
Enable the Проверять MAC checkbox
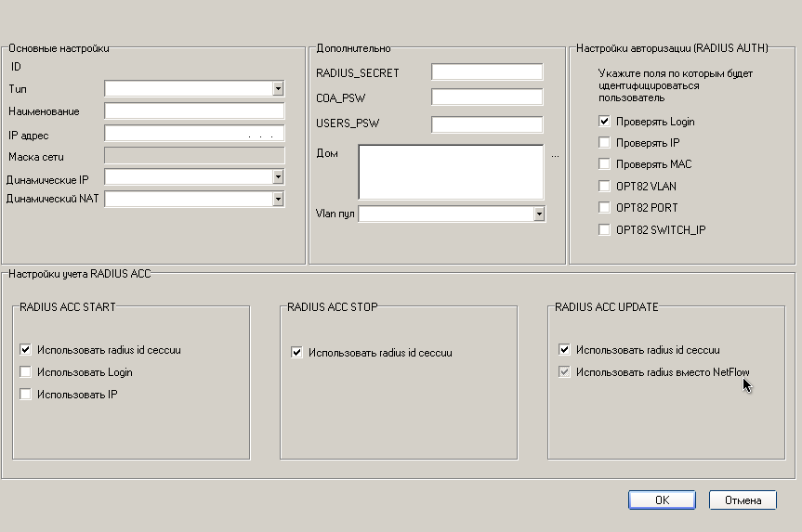coord(604,164)
